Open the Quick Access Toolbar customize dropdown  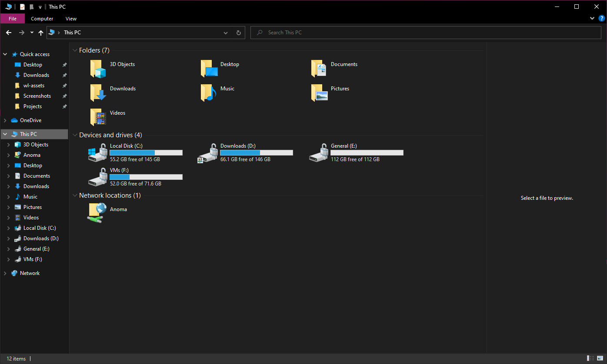click(x=40, y=7)
